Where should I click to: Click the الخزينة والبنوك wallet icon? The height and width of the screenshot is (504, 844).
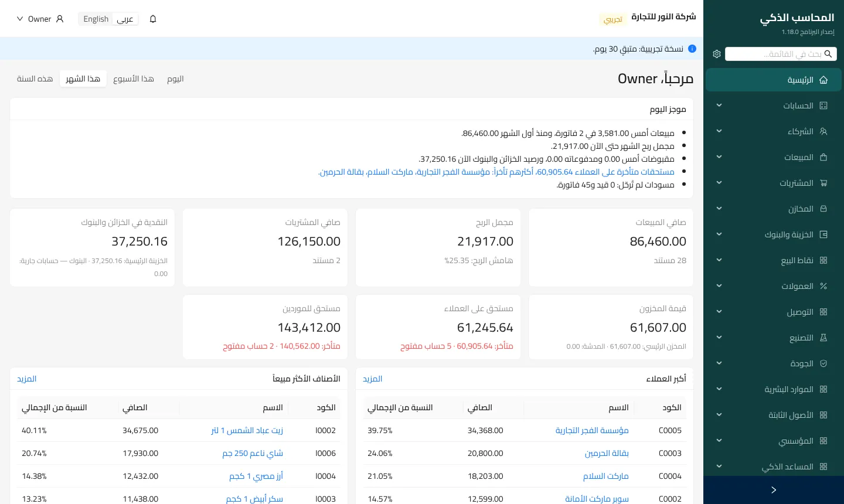823,234
